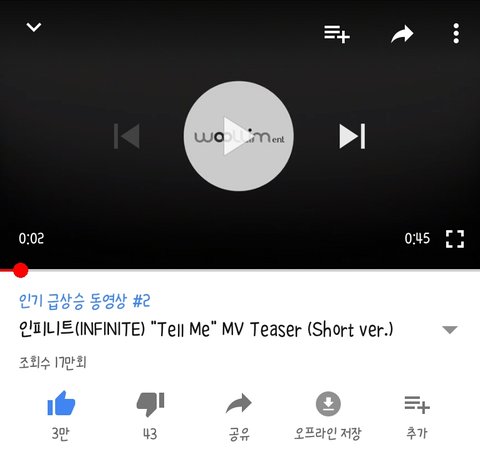
Task: Toggle the like thumbs-up button
Action: (61, 403)
